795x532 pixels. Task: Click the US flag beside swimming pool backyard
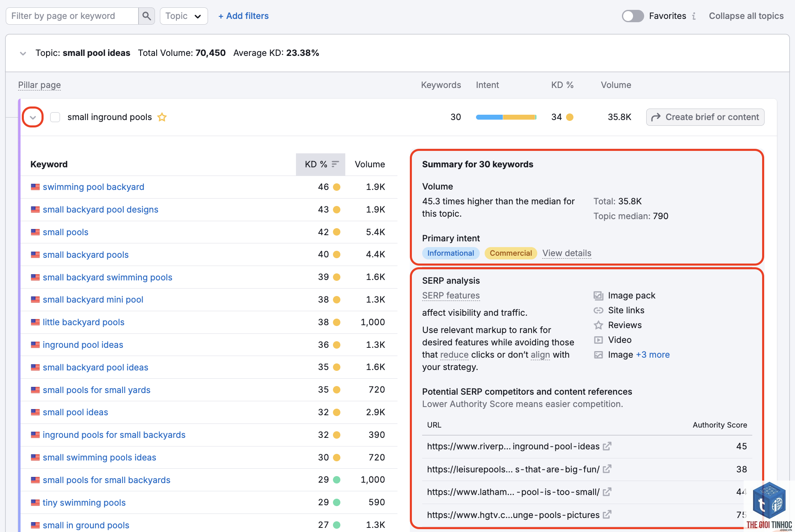click(x=35, y=187)
